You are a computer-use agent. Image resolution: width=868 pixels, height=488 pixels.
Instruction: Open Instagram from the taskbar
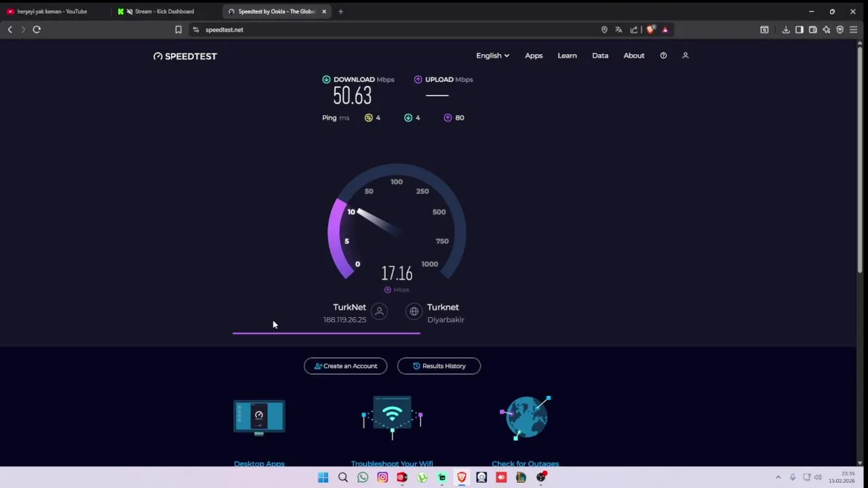click(382, 477)
